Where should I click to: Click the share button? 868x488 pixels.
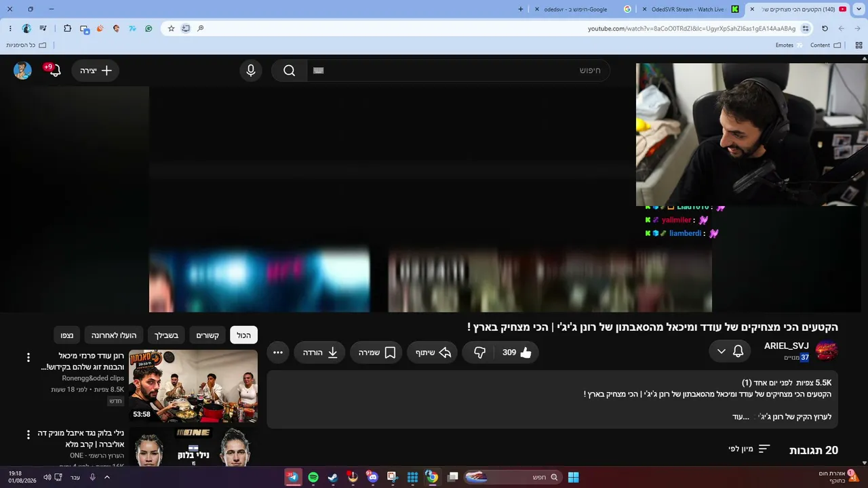[x=433, y=352]
